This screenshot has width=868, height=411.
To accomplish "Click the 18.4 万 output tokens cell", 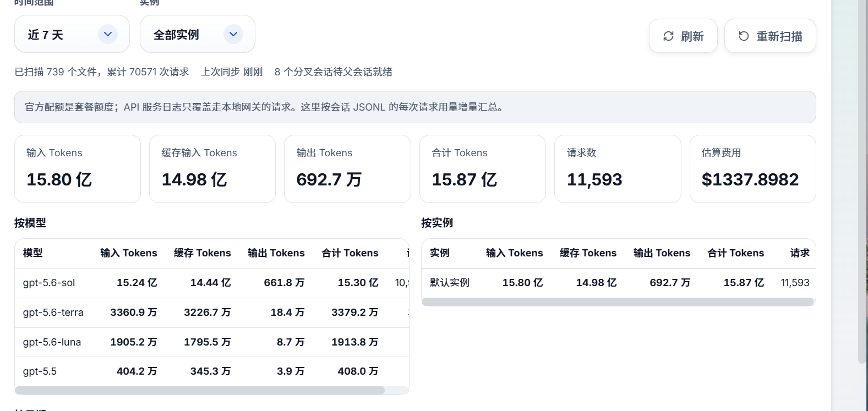I will pyautogui.click(x=288, y=313).
